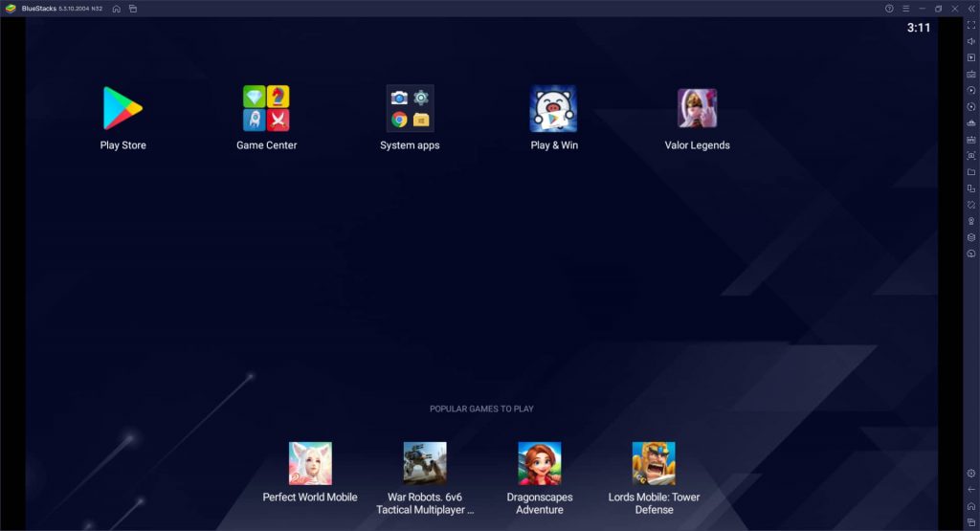The image size is (980, 531).
Task: Take a screenshot via sidebar icon
Action: (x=971, y=156)
